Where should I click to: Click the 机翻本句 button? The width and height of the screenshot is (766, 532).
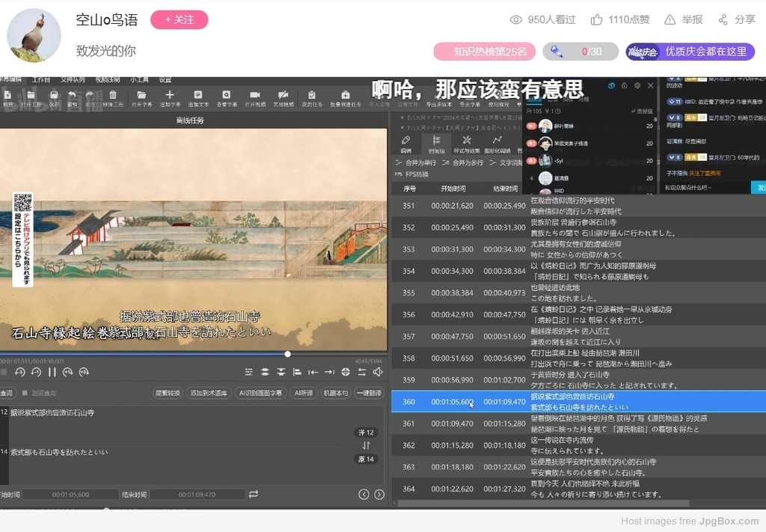(336, 393)
